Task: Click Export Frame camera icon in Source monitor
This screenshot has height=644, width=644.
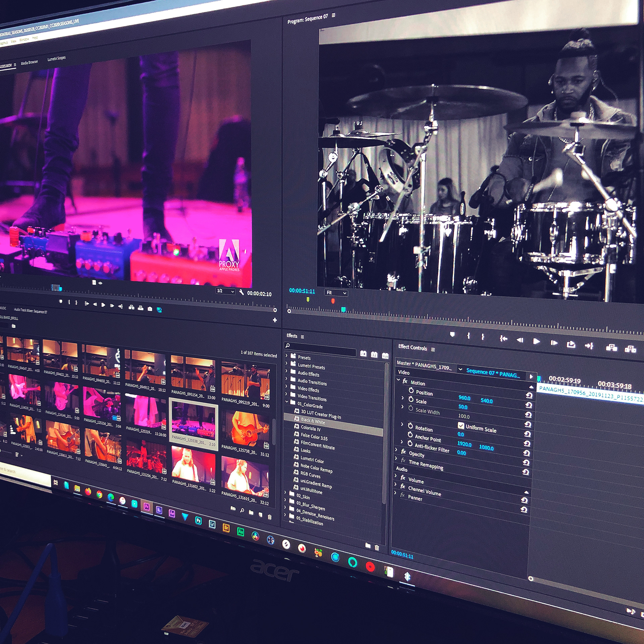Action: coord(150,309)
